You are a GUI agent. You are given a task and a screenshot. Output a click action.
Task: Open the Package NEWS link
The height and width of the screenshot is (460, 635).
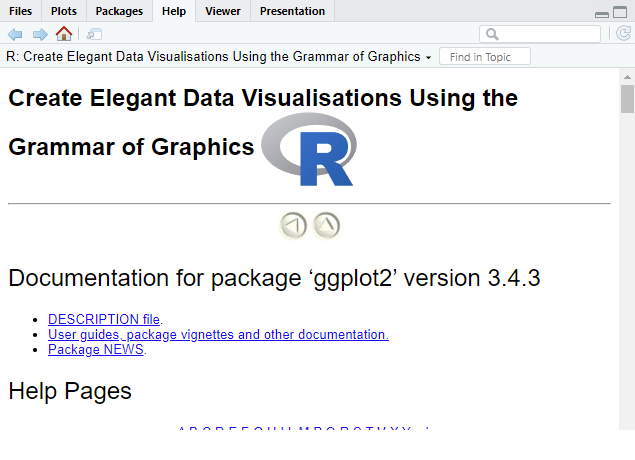coord(96,350)
